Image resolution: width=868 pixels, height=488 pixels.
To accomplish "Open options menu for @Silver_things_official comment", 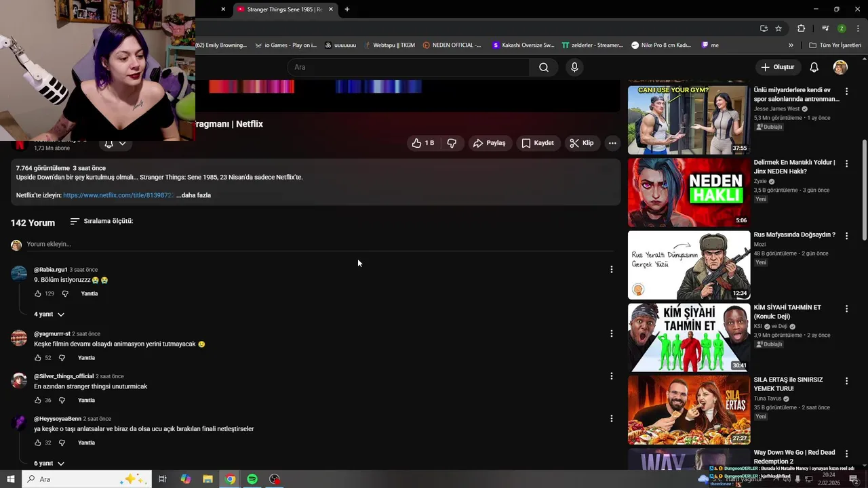I will coord(611,376).
